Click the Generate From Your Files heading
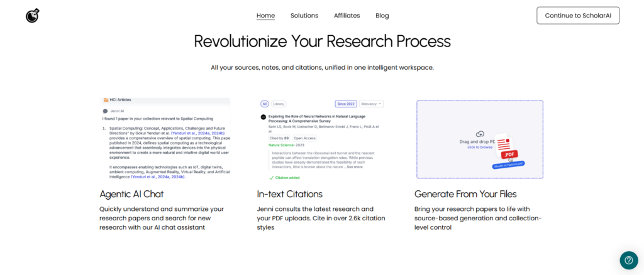This screenshot has width=644, height=275. (465, 194)
